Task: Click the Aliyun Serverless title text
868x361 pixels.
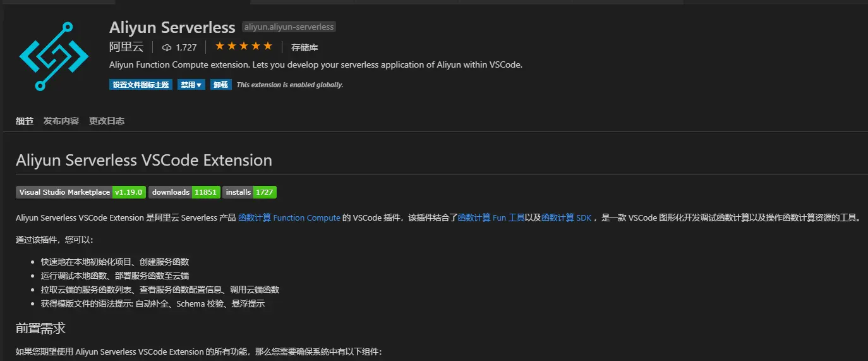Action: coord(172,27)
